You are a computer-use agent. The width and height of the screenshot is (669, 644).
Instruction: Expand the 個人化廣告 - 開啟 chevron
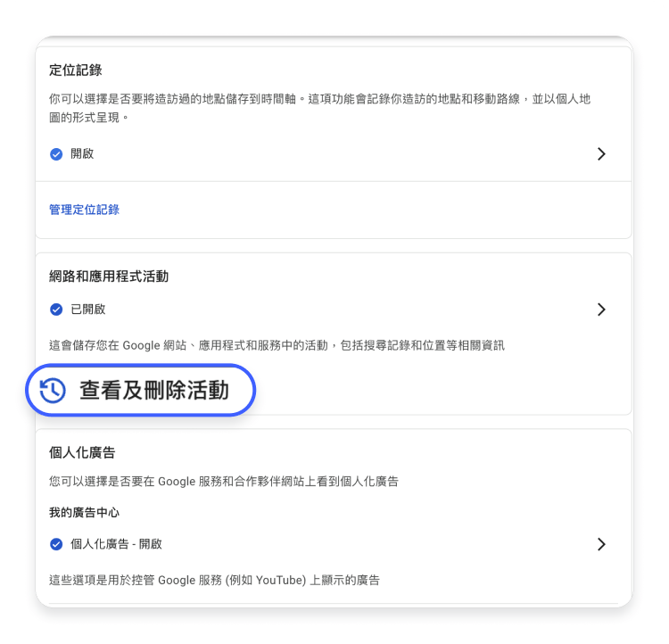(x=601, y=544)
